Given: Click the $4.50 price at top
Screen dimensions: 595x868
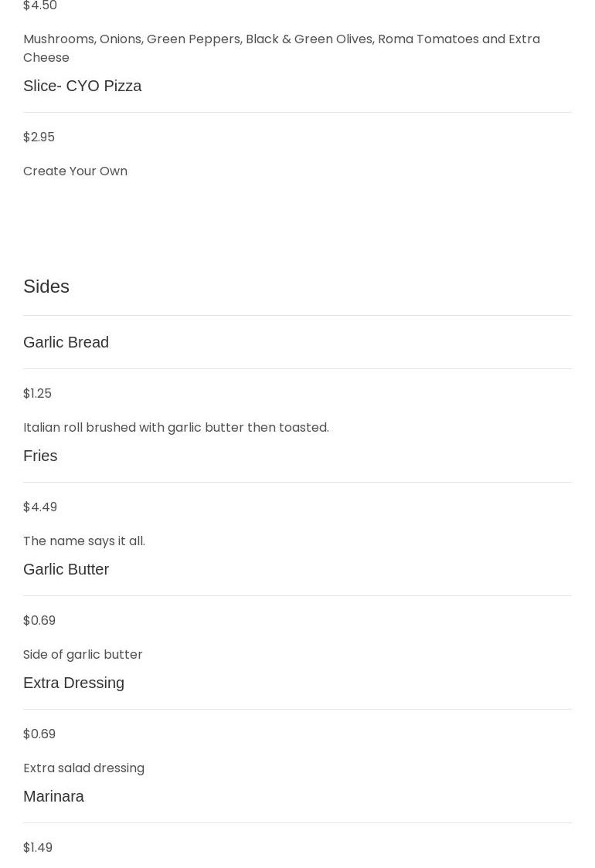Looking at the screenshot, I should [40, 6].
